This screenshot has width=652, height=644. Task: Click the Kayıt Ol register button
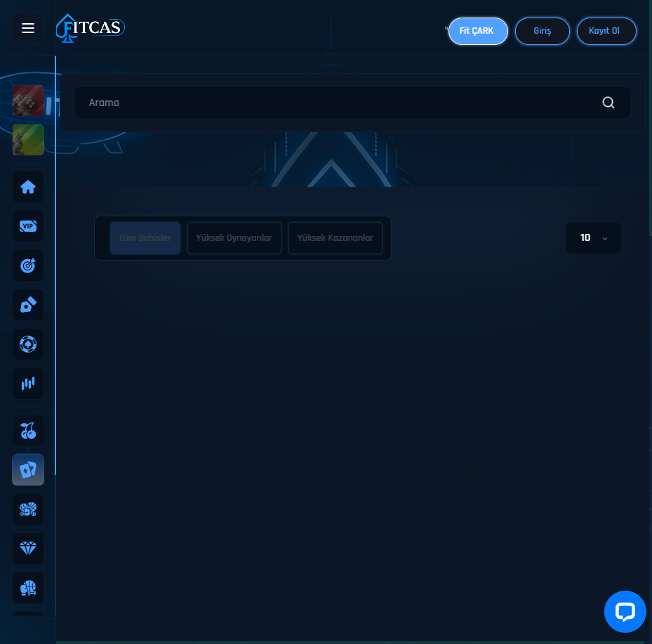coord(606,32)
